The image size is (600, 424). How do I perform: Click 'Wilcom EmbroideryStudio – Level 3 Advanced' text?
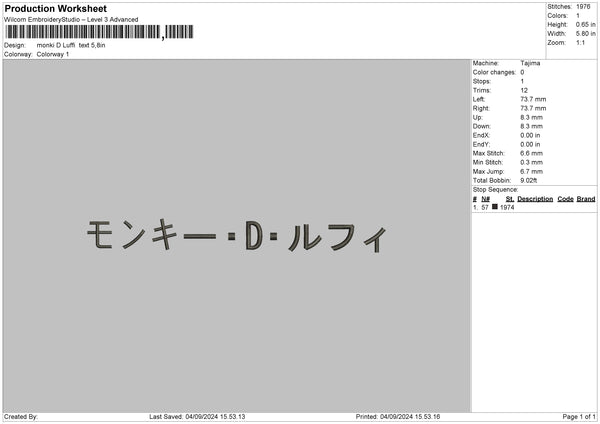[x=71, y=20]
